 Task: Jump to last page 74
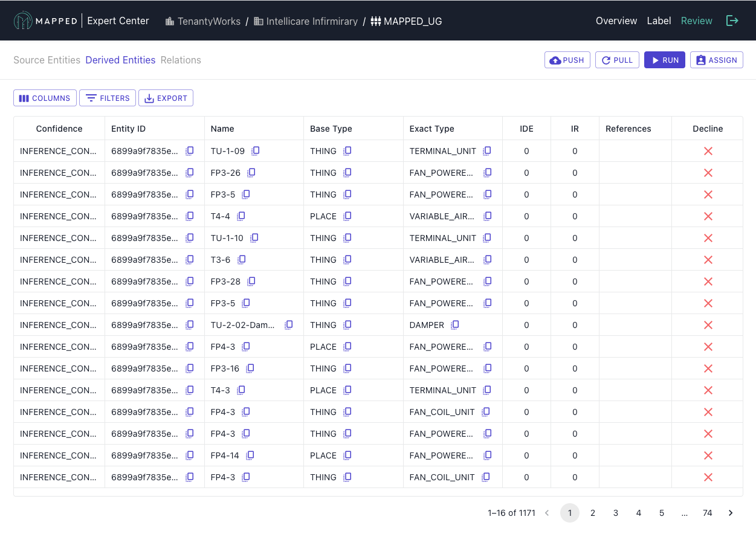click(x=708, y=513)
